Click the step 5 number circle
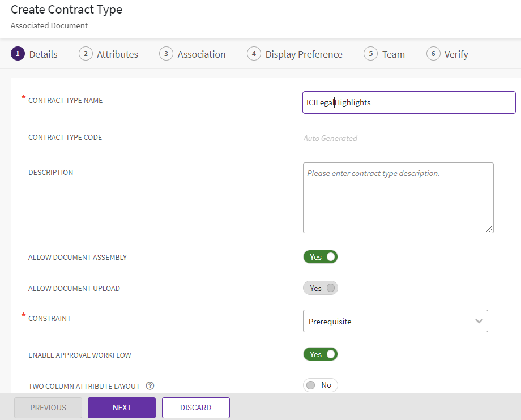 tap(370, 54)
